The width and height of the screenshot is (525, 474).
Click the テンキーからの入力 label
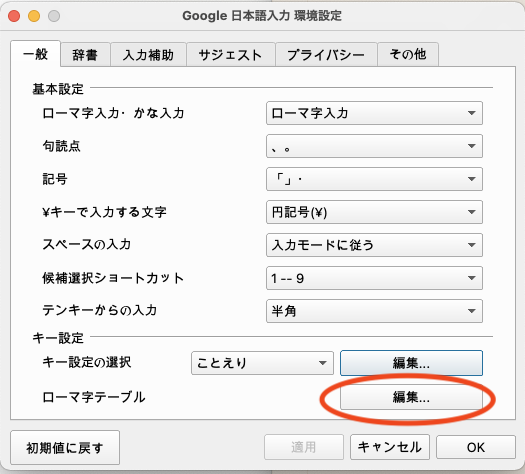click(x=99, y=310)
